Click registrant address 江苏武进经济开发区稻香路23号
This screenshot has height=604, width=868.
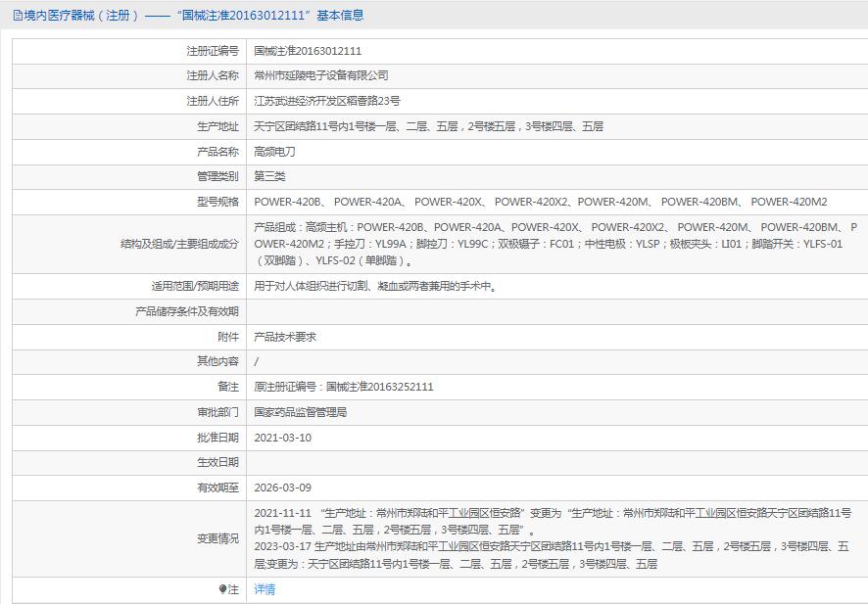[x=327, y=101]
